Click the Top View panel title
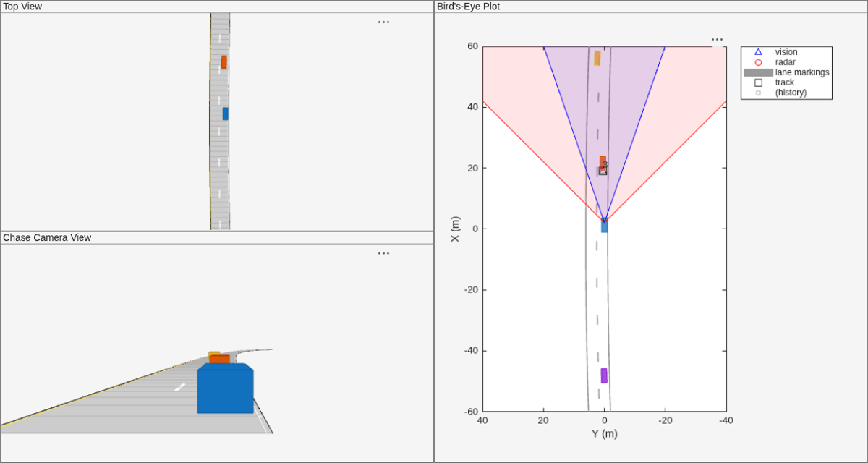 point(22,7)
